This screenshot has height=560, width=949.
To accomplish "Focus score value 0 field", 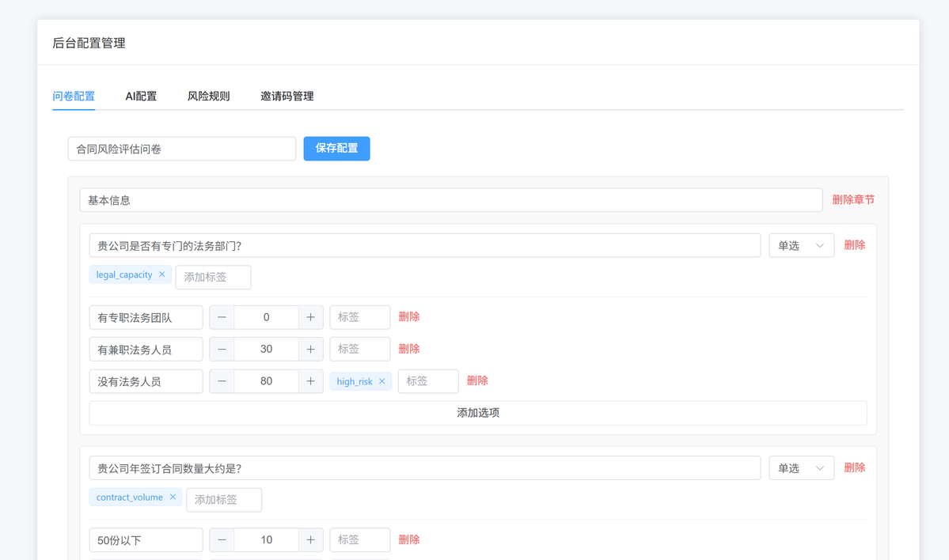I will [x=266, y=317].
